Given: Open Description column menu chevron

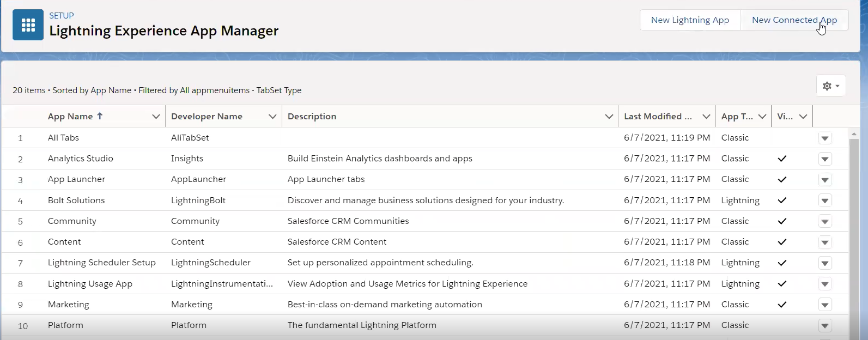Looking at the screenshot, I should click(609, 117).
